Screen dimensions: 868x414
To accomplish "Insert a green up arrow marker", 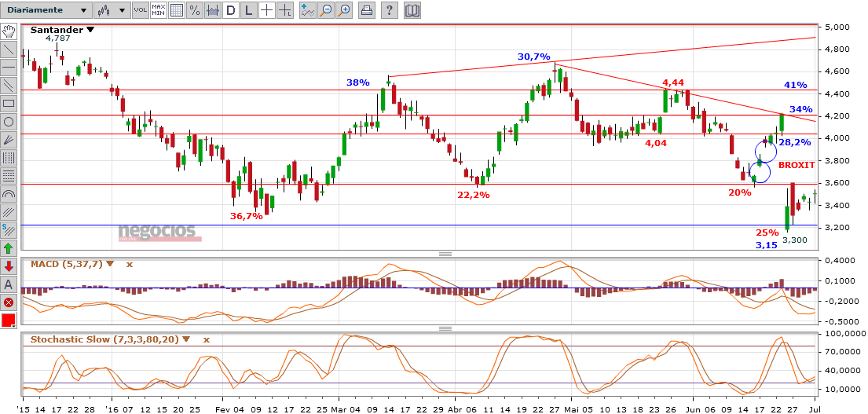I will click(9, 248).
